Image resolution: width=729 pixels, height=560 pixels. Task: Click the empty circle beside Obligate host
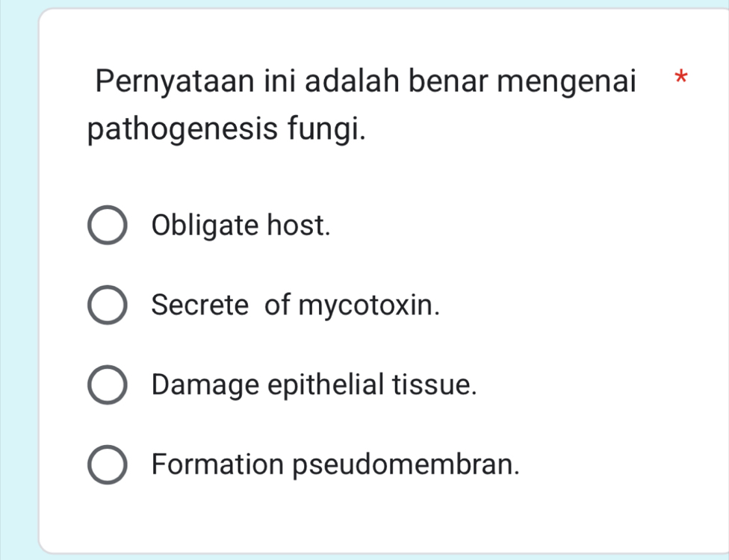[107, 225]
